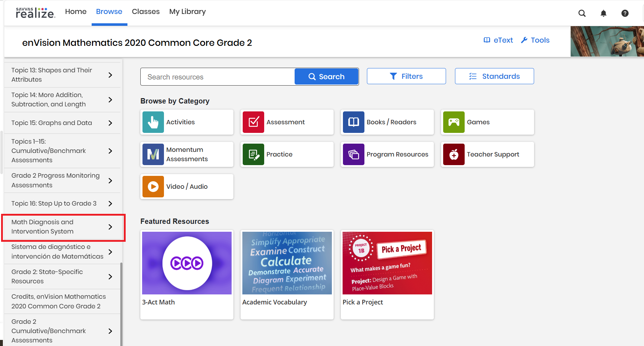Open the Academic Vocabulary featured resource
Viewport: 644px width, 346px height.
tap(287, 275)
